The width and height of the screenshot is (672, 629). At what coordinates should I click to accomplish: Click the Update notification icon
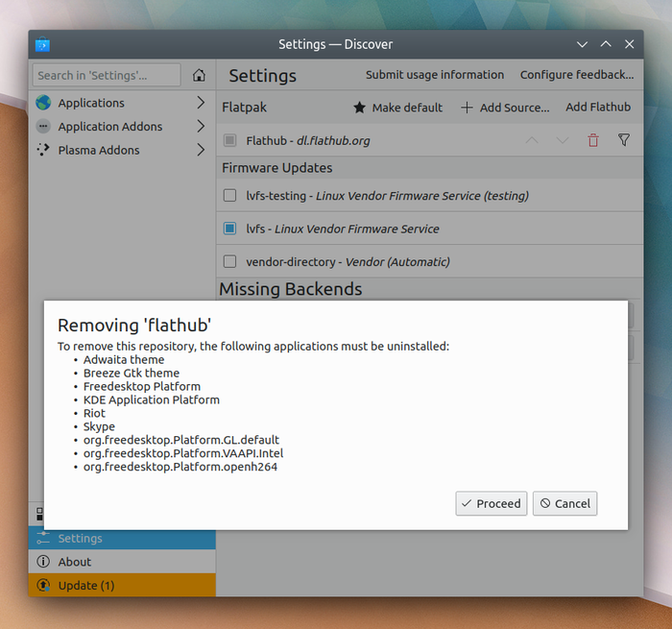tap(43, 585)
